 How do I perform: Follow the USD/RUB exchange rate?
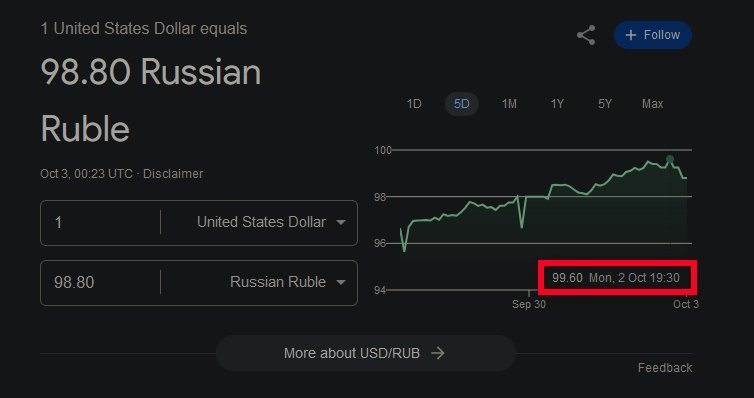(x=653, y=35)
